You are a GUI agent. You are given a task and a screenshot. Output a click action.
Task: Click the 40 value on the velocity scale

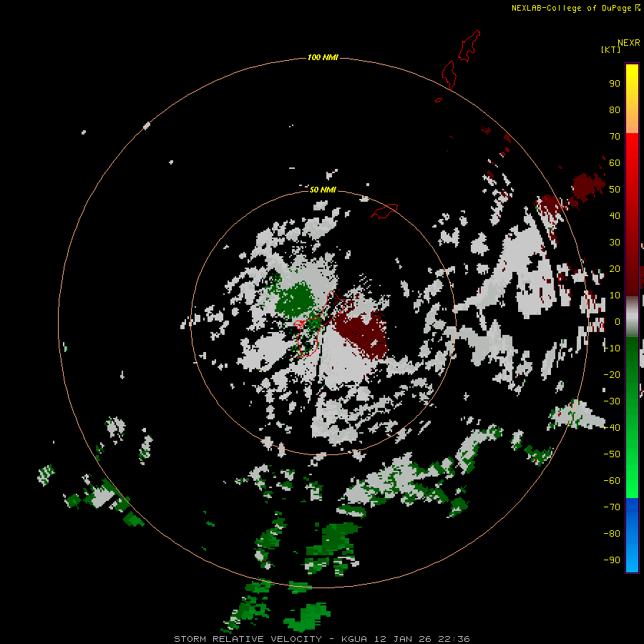(x=615, y=216)
